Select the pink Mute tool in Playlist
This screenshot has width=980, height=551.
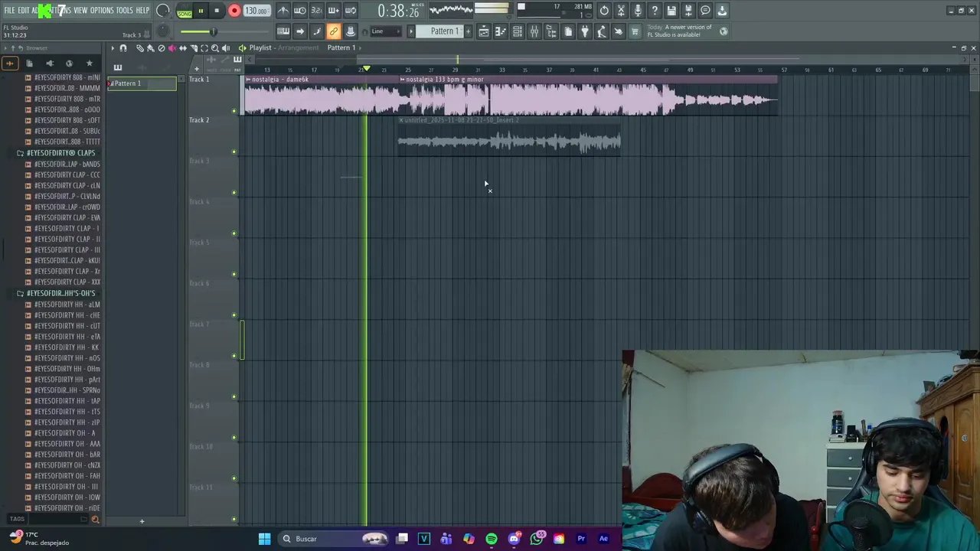(x=171, y=48)
